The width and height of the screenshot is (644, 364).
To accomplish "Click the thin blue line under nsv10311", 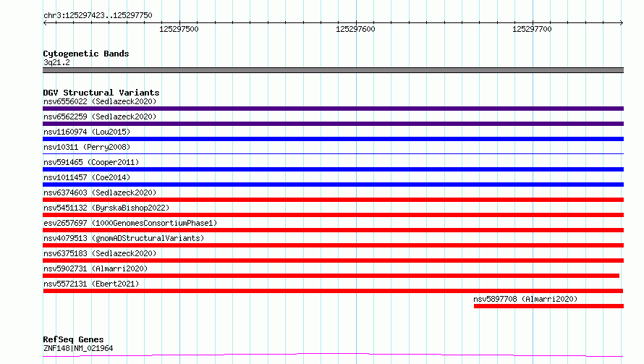I will coord(333,153).
